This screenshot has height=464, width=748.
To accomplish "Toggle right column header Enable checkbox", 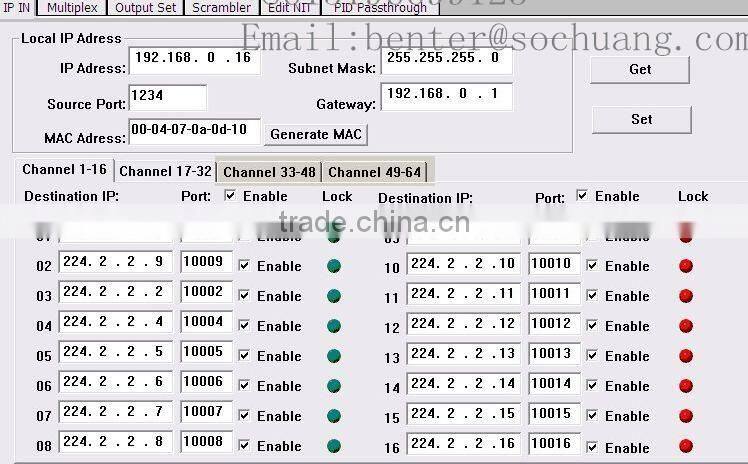I will [x=582, y=195].
